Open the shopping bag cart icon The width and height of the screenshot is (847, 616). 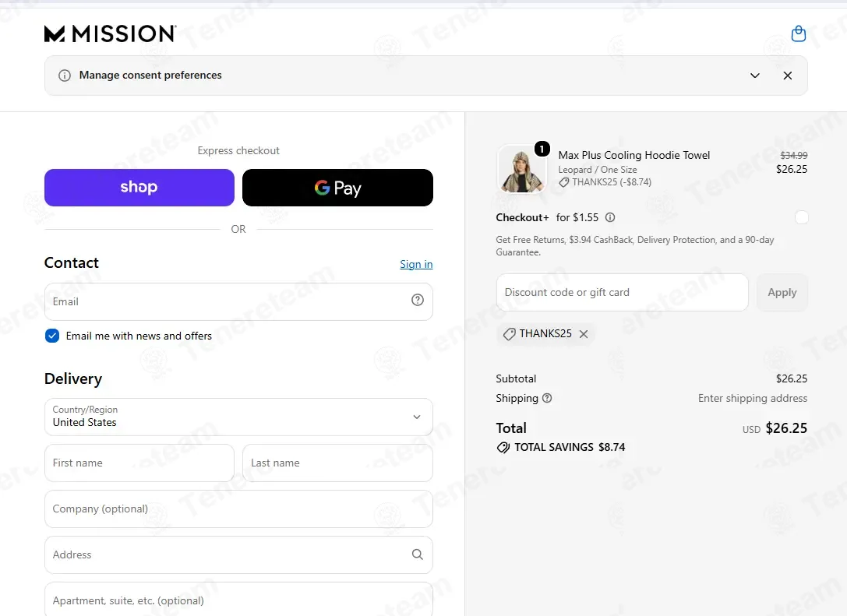tap(799, 33)
